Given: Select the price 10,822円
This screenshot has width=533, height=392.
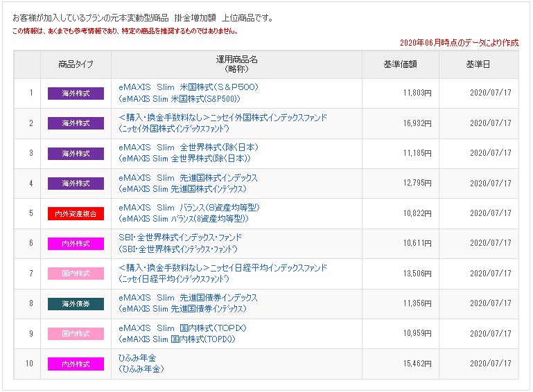Looking at the screenshot, I should click(x=417, y=213).
